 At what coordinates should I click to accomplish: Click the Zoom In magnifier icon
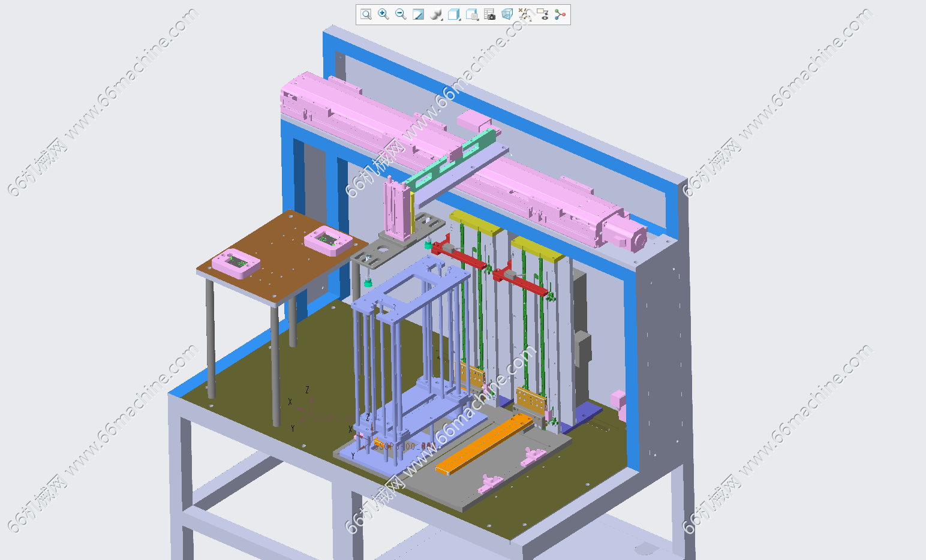(383, 14)
